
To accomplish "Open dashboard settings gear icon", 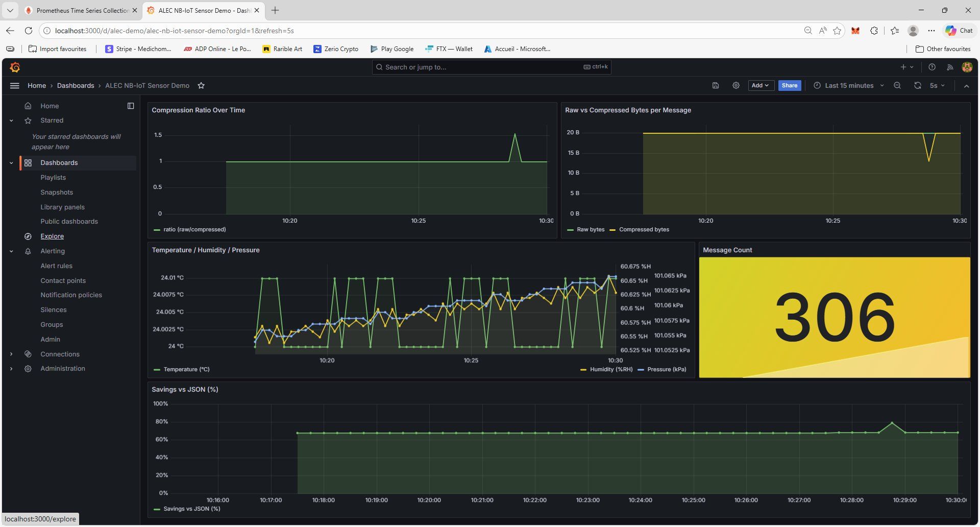I will pos(736,86).
